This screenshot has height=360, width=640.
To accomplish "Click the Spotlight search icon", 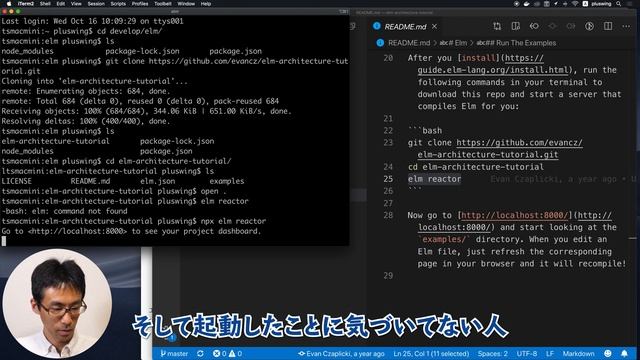I will [619, 4].
